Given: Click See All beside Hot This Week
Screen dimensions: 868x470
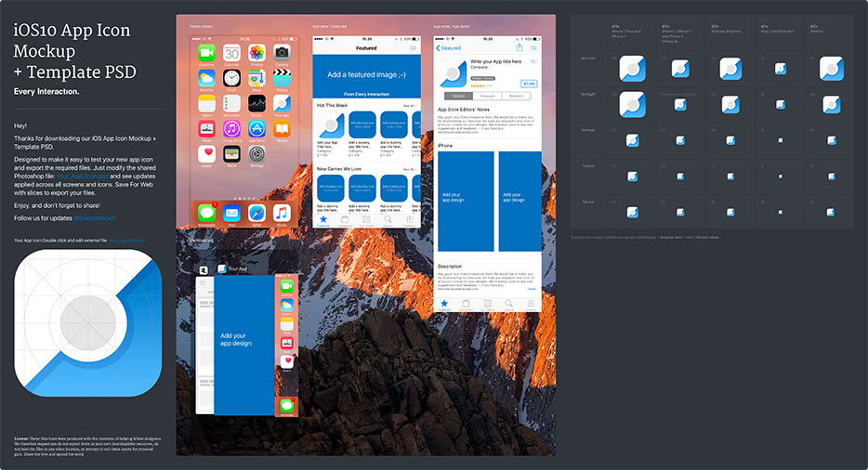Looking at the screenshot, I should pyautogui.click(x=412, y=107).
